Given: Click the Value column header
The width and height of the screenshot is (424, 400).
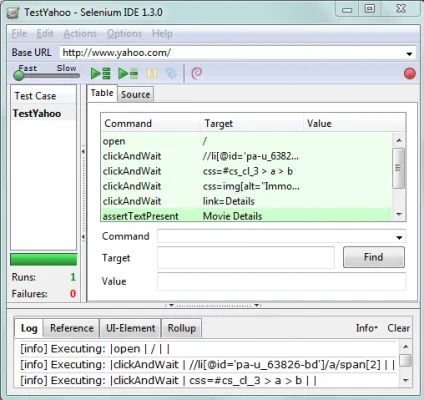Looking at the screenshot, I should 355,123.
